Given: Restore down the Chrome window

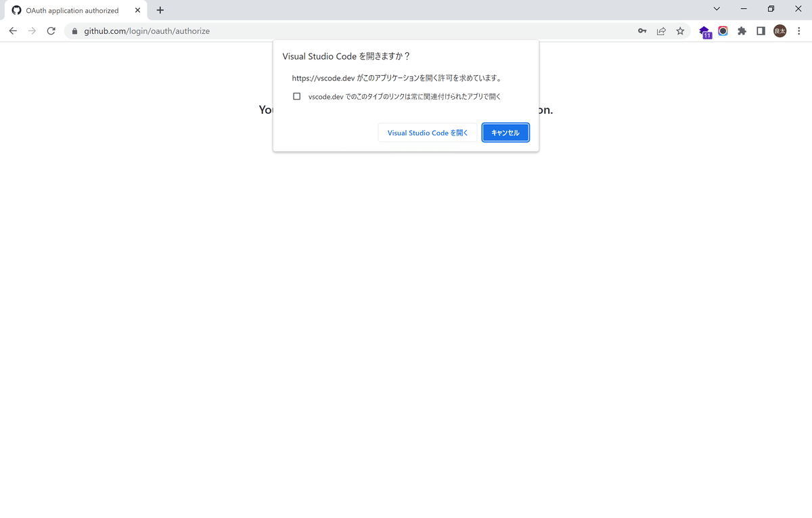Looking at the screenshot, I should (x=771, y=9).
